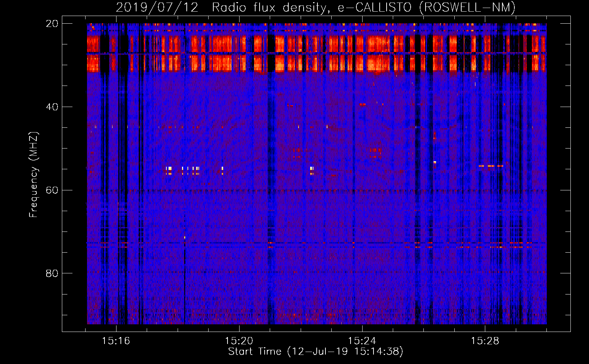Select the '60' frequency tick label
The height and width of the screenshot is (364, 589).
(x=52, y=190)
